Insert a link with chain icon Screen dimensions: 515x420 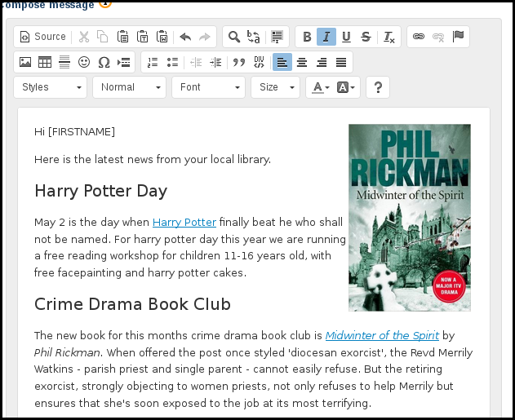(x=419, y=37)
